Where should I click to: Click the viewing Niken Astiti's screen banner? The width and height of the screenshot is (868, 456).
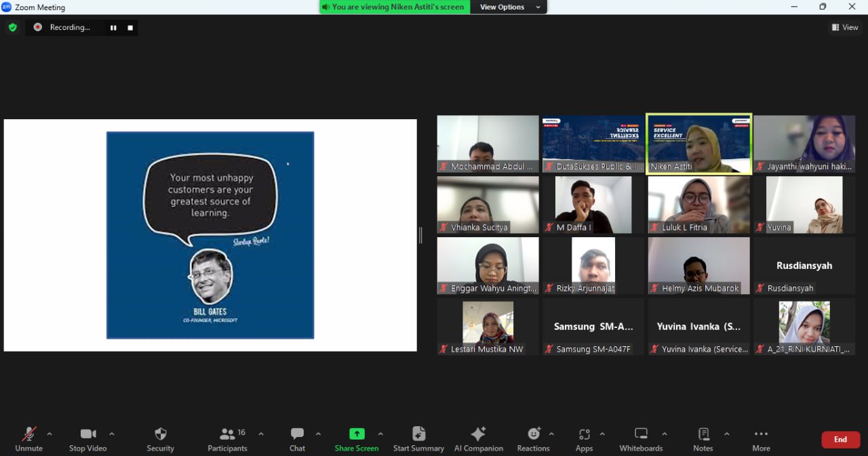[x=393, y=7]
